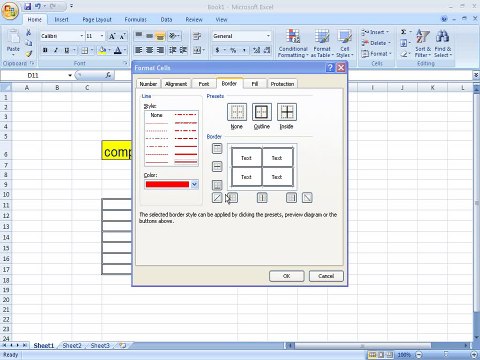Click the Name Box showing D11
The image size is (480, 360).
[x=33, y=76]
